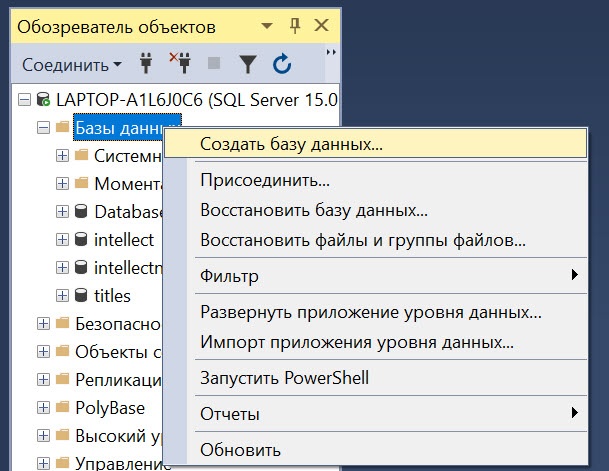Viewport: 609px width, 471px height.
Task: Open panel header window position dropdown arrow
Action: [267, 25]
